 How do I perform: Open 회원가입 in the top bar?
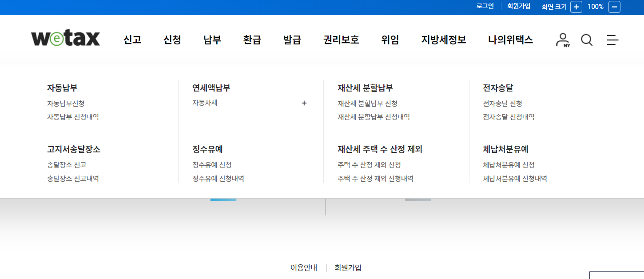coord(518,6)
